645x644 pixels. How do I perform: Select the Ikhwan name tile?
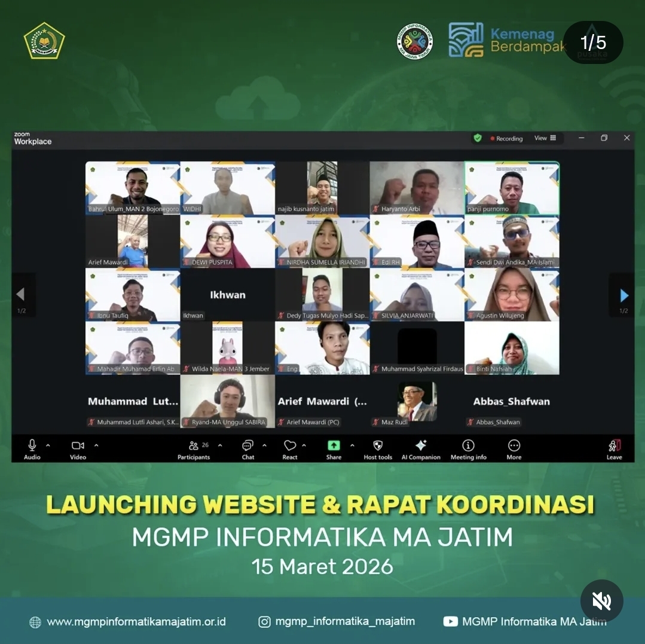tap(228, 295)
